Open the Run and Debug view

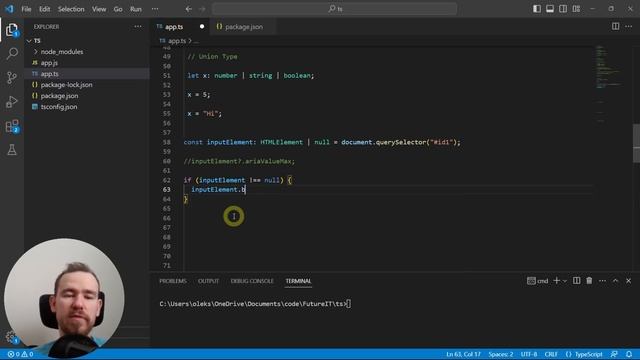tap(12, 102)
